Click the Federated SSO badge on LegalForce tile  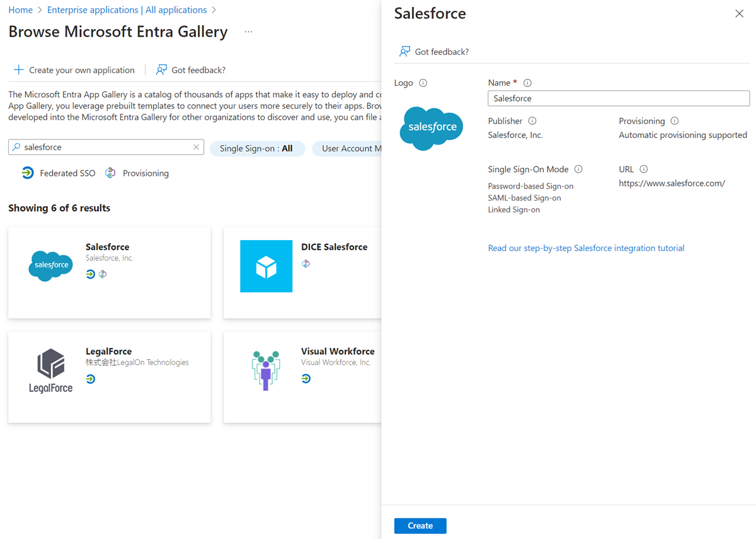[91, 378]
